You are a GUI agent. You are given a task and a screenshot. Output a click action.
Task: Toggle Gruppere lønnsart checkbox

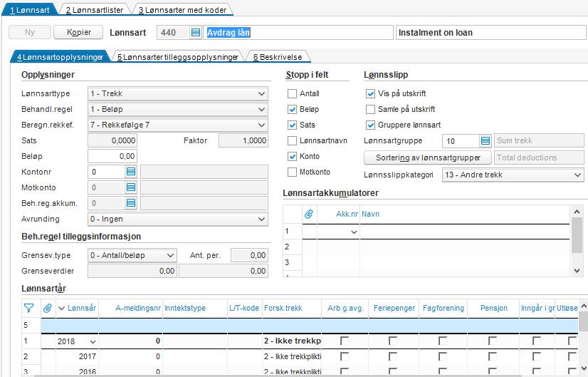coord(370,125)
